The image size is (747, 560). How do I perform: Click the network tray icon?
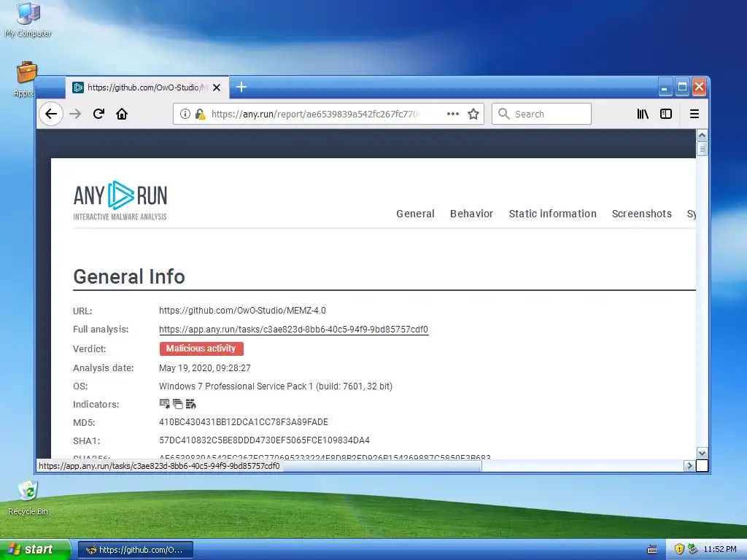tap(692, 549)
